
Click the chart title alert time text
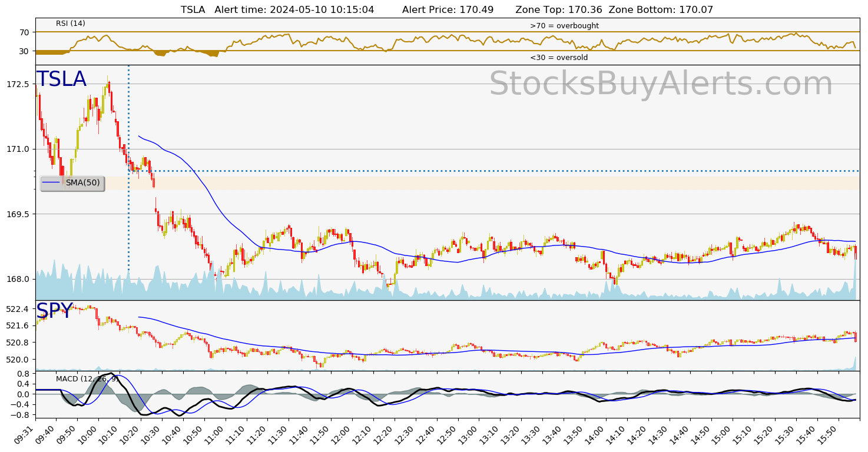pos(294,9)
